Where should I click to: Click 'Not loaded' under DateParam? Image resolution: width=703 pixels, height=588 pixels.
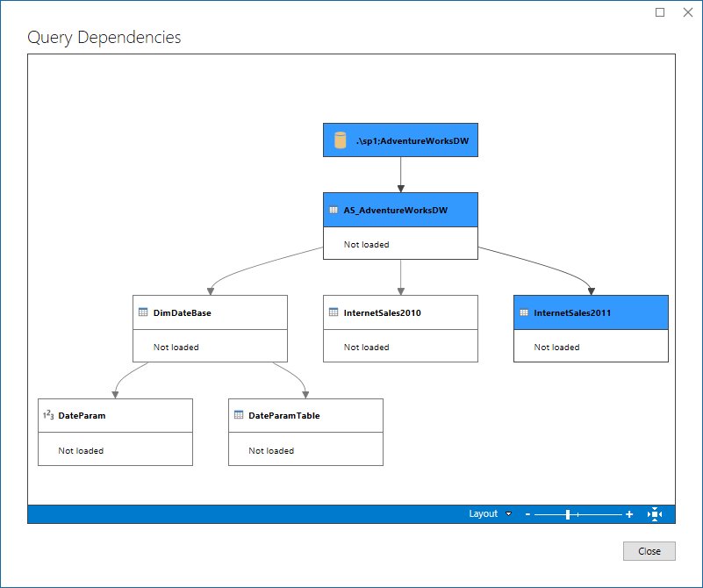point(81,450)
